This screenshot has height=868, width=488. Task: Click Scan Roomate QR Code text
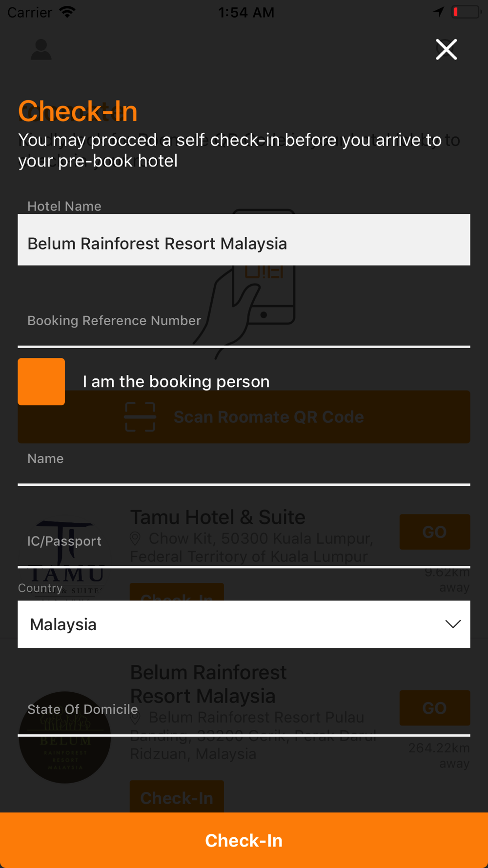[269, 417]
